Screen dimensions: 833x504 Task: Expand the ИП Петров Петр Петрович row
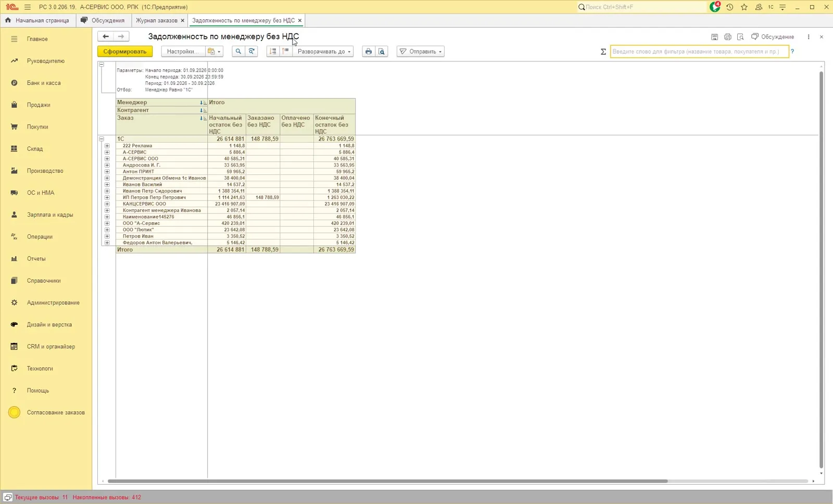coord(107,197)
